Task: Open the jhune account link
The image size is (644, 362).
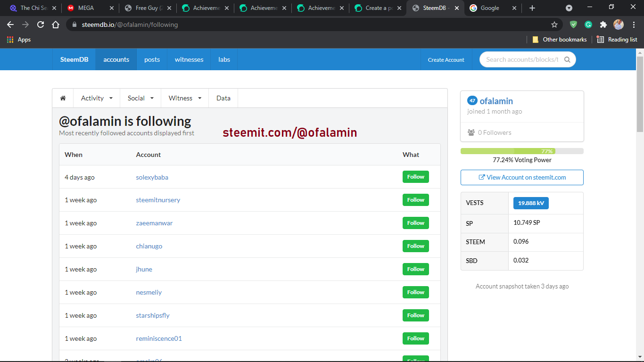Action: [x=144, y=269]
